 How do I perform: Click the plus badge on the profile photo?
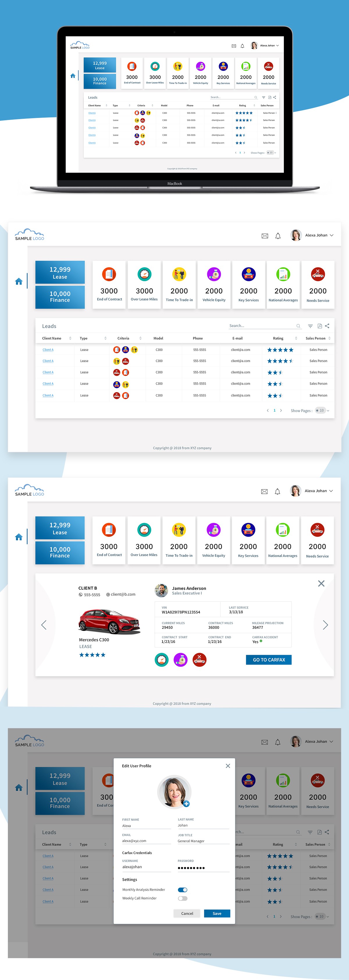(186, 804)
